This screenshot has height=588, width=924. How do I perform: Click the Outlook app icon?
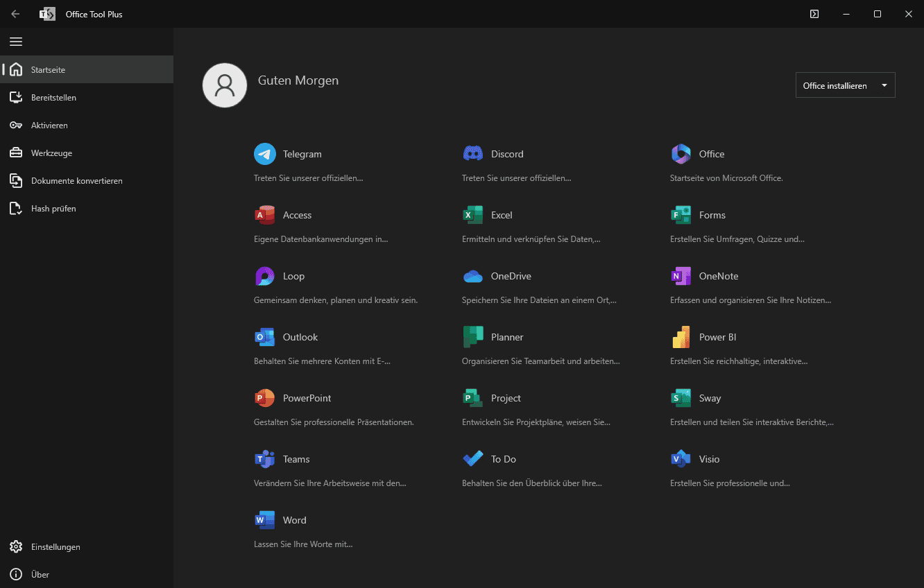(x=265, y=337)
